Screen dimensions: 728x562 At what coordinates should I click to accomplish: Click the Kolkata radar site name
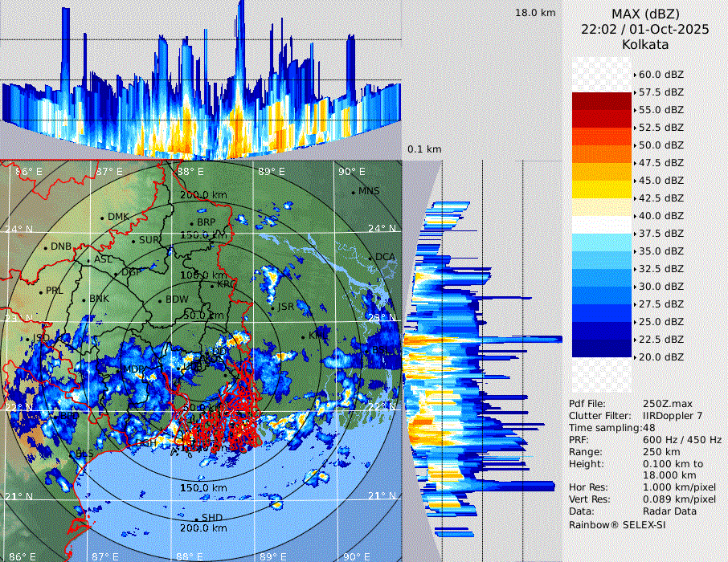point(645,44)
